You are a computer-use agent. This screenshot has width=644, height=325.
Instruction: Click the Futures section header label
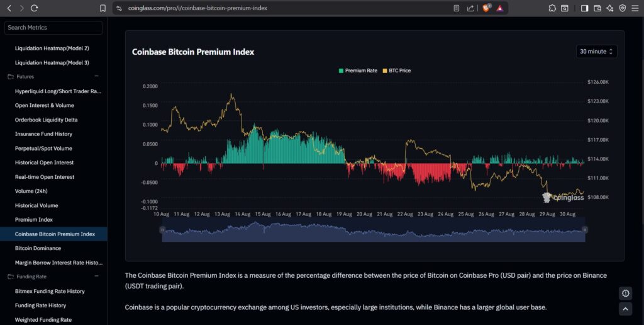click(25, 76)
